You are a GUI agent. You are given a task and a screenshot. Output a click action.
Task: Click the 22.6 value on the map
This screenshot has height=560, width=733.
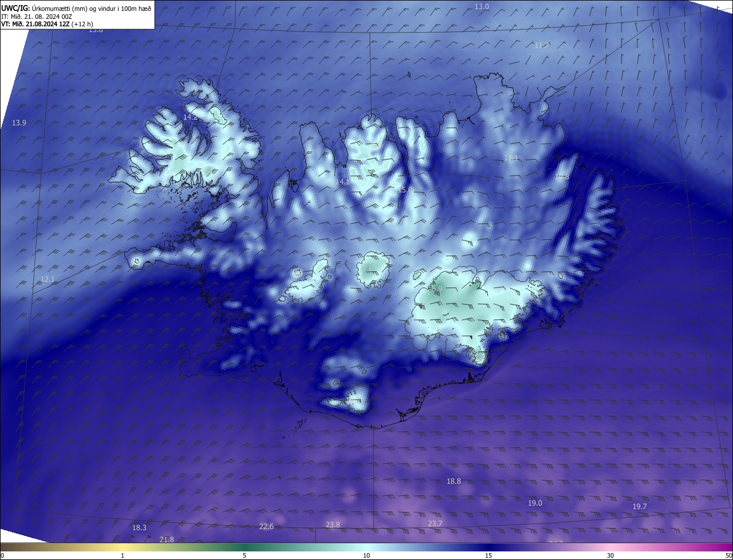[266, 527]
